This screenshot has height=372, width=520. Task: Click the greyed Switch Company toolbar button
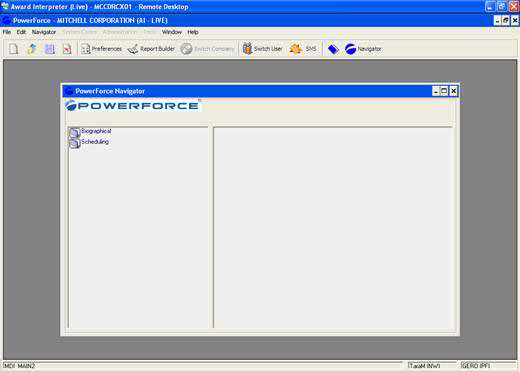coord(207,49)
